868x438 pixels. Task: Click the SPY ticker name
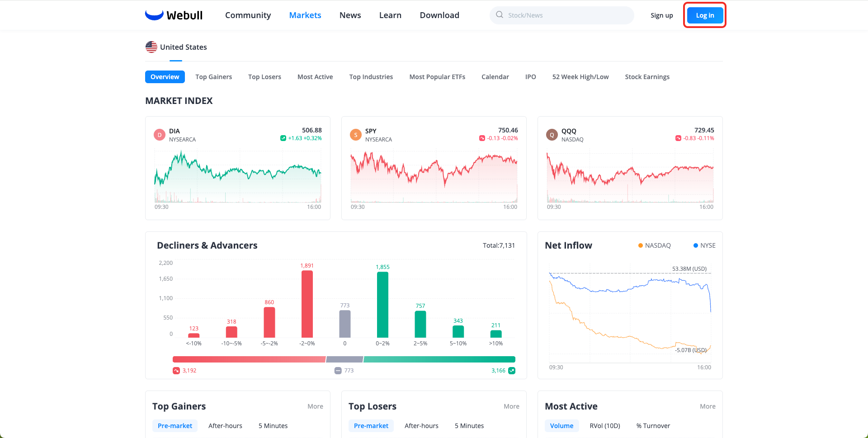371,131
